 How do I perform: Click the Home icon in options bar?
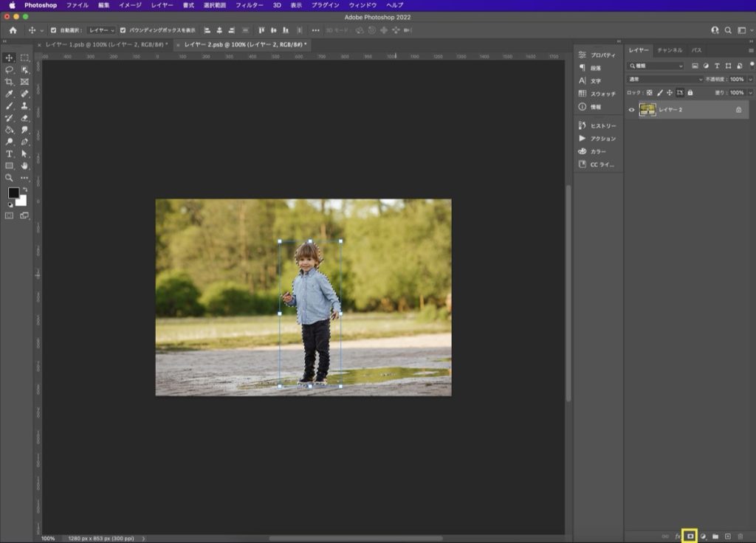(13, 30)
